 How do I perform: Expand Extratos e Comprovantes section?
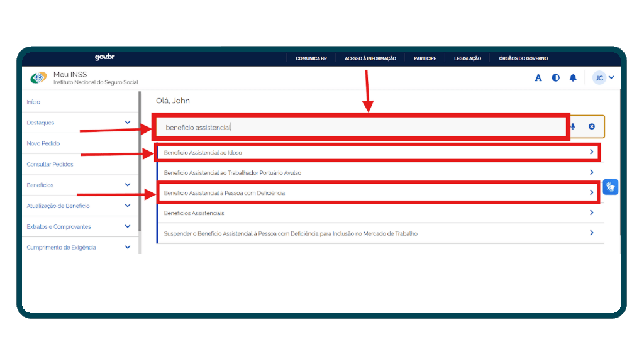[128, 226]
